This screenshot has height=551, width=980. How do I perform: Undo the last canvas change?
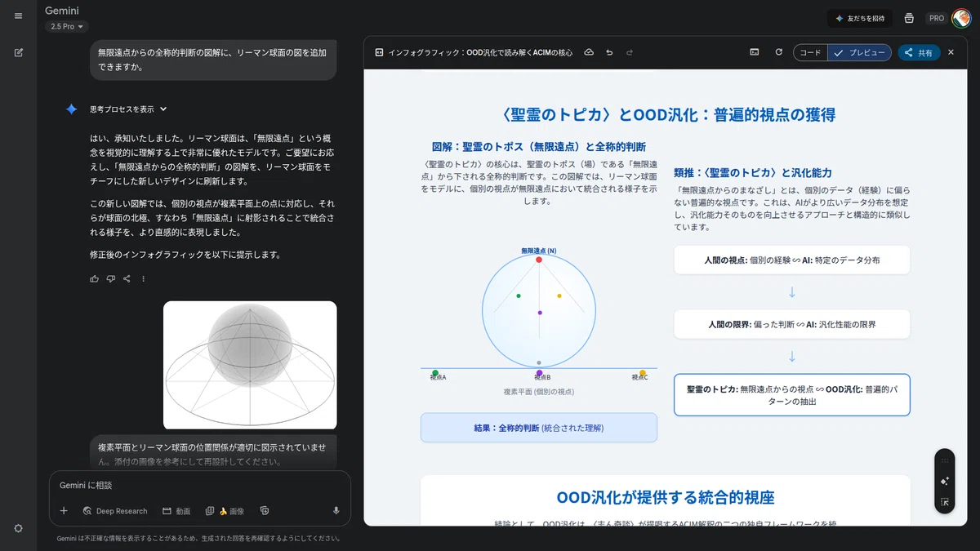pyautogui.click(x=609, y=52)
